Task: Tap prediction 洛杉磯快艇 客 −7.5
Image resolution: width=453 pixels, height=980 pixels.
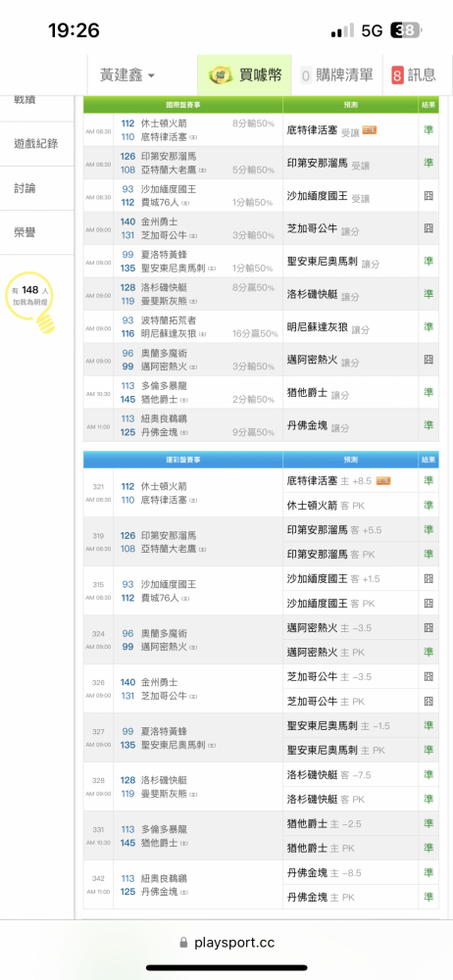Action: point(329,775)
